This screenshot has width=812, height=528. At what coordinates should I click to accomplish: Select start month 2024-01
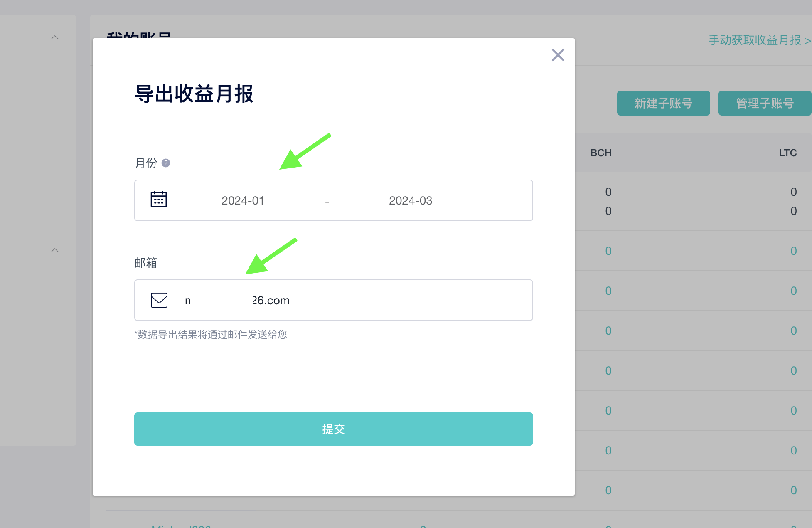(x=243, y=201)
